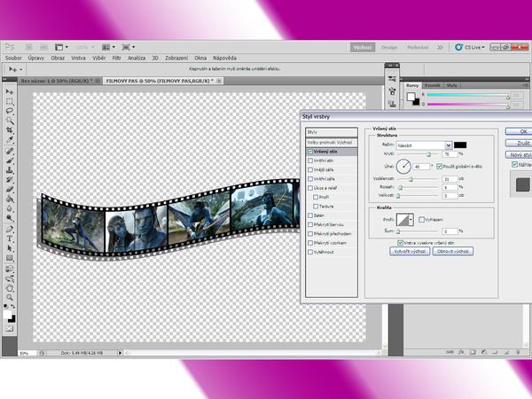Screen dimensions: 532x399
Task: Click the Vzdálenost value input field
Action: click(x=451, y=179)
